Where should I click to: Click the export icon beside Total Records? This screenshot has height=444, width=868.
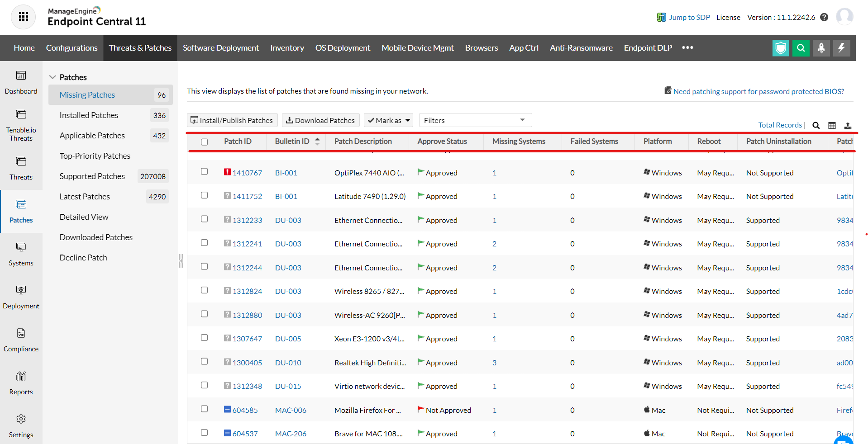click(848, 125)
